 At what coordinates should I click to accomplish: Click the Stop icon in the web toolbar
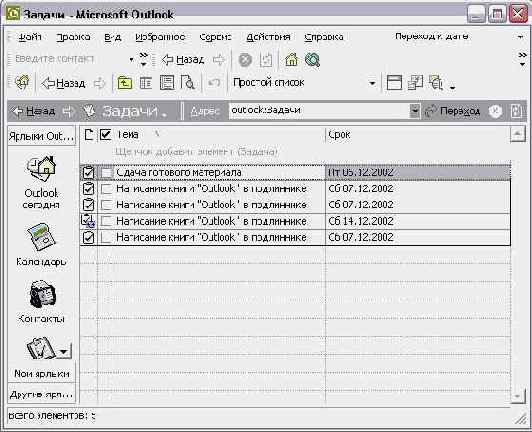coord(245,60)
